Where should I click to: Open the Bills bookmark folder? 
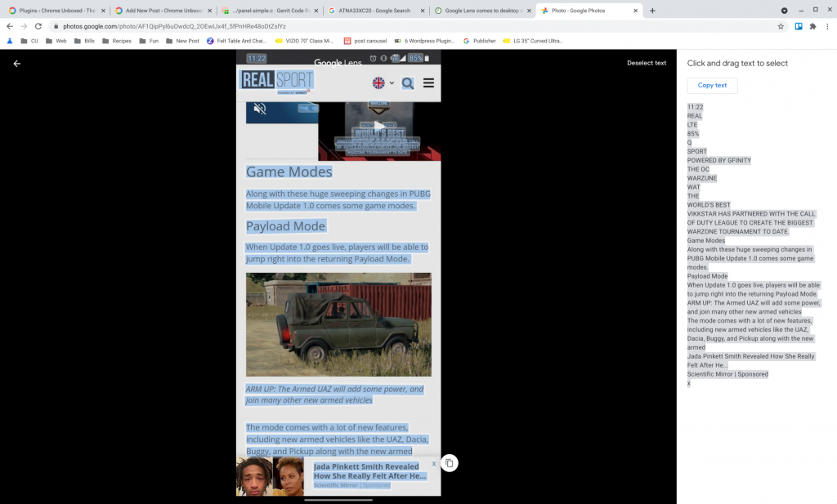pyautogui.click(x=84, y=41)
